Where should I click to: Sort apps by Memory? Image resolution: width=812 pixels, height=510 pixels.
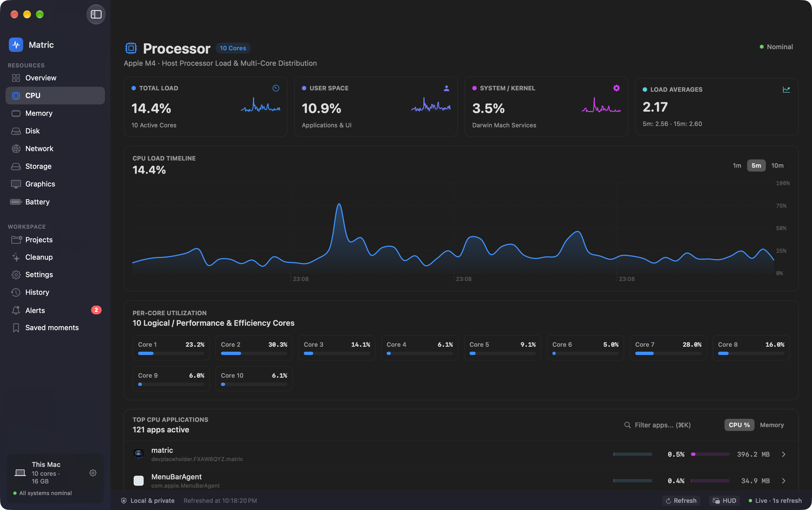(x=772, y=425)
